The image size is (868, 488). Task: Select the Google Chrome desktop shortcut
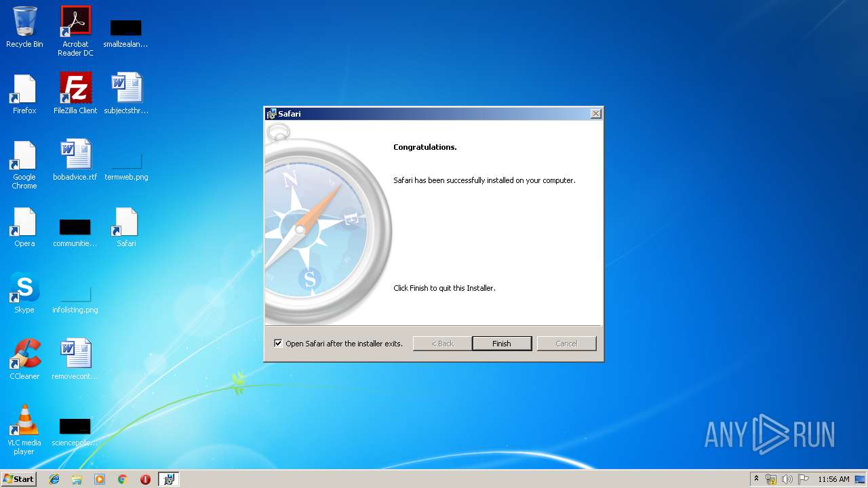24,165
